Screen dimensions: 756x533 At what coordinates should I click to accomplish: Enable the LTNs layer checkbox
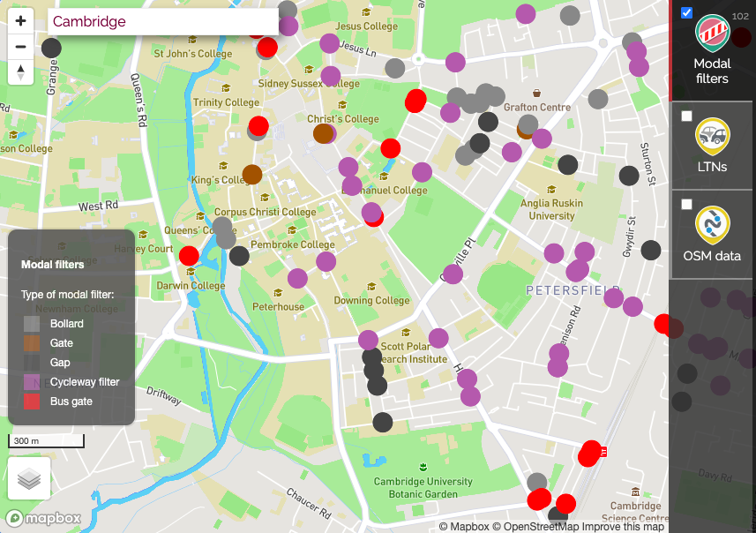point(686,116)
